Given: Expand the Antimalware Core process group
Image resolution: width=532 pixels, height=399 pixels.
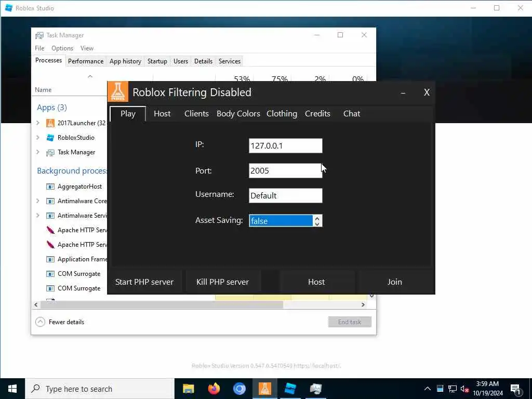Looking at the screenshot, I should 37,201.
